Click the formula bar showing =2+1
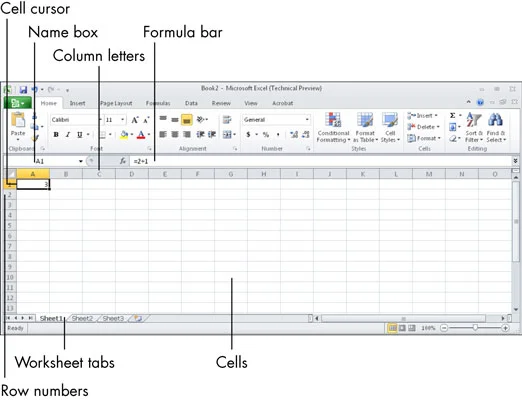Screen dimensions: 522x400 320,161
